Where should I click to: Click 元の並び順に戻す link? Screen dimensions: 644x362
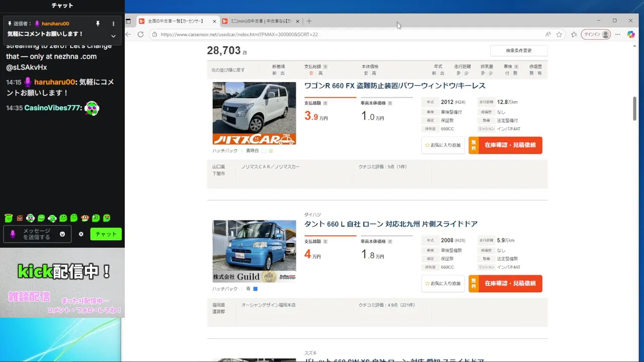pyautogui.click(x=228, y=70)
